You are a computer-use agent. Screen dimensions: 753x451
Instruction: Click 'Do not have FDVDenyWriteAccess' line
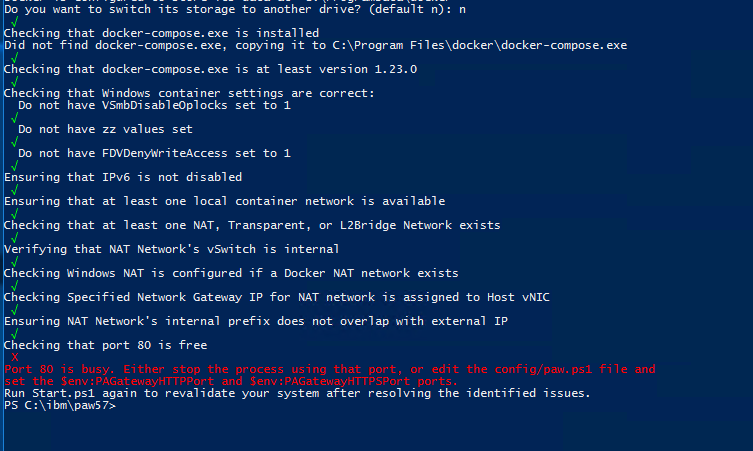tap(154, 153)
